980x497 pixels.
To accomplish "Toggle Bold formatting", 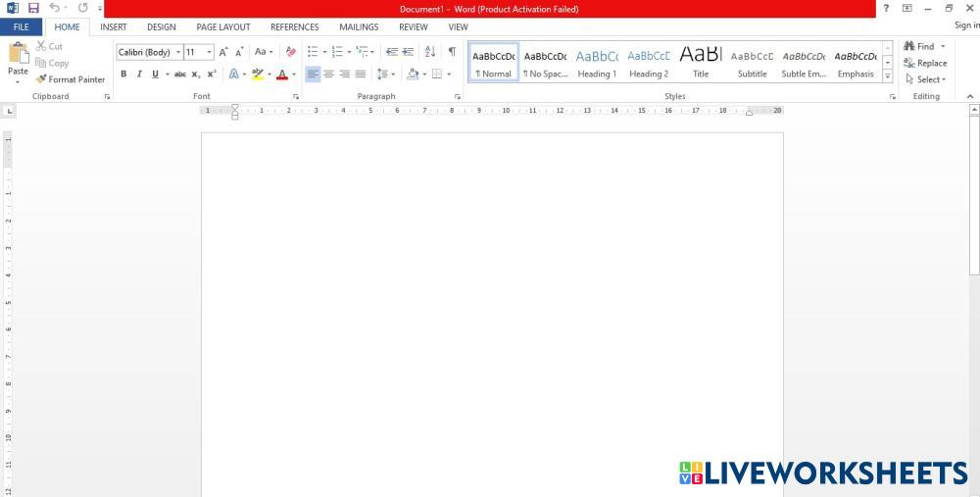I will click(x=123, y=74).
